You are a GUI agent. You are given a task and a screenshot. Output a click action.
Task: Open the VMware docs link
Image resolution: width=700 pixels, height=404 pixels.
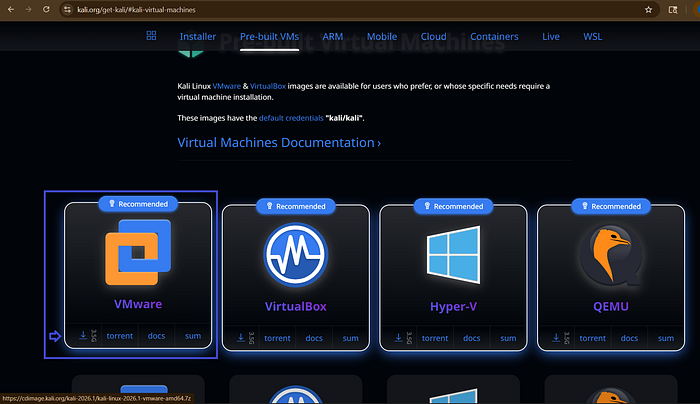click(156, 336)
